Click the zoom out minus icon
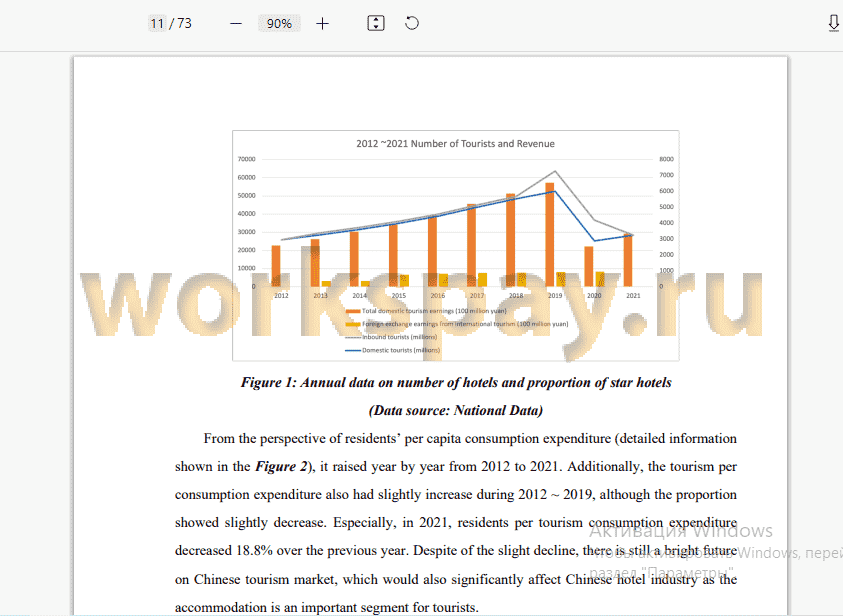 coord(235,24)
